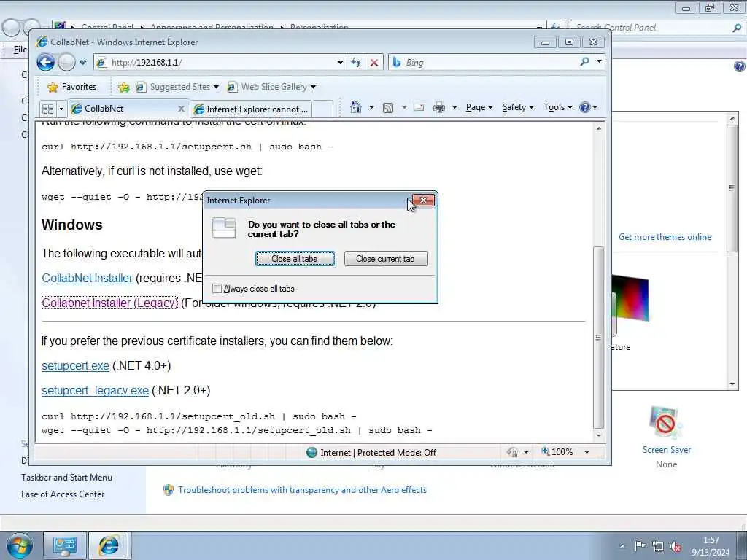The width and height of the screenshot is (747, 560).
Task: Download setupcert_legacy.exe link
Action: [x=95, y=391]
